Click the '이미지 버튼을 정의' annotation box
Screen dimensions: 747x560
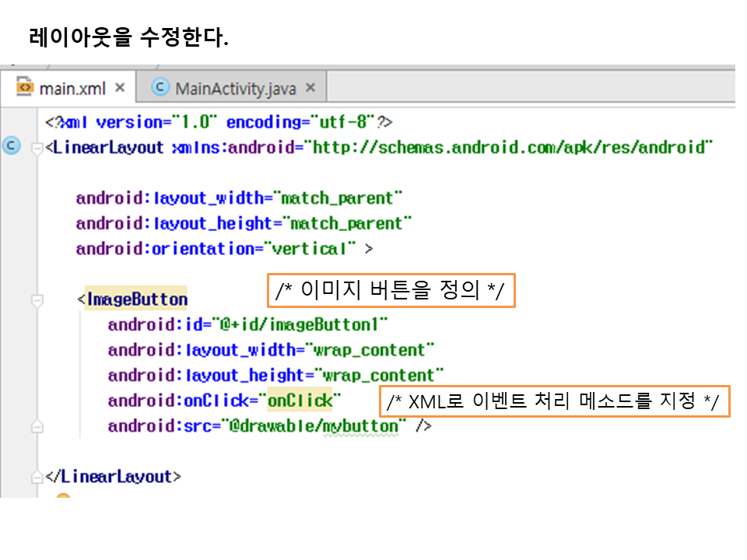[x=391, y=292]
